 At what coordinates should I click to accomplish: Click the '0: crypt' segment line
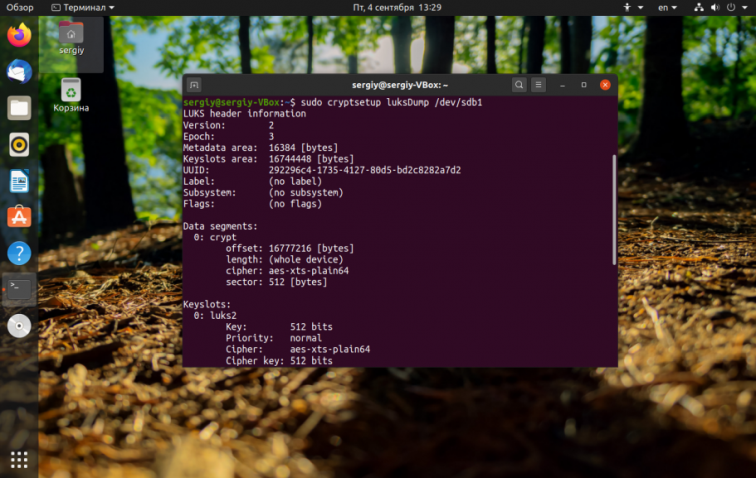[x=215, y=237]
